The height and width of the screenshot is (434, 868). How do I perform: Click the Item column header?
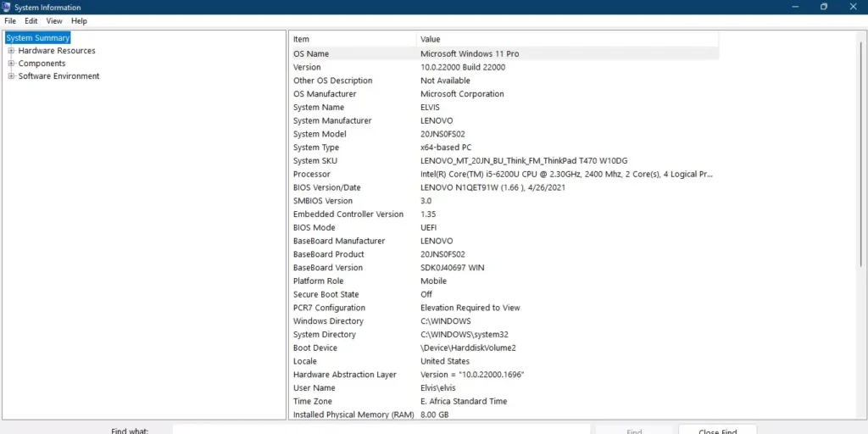353,39
